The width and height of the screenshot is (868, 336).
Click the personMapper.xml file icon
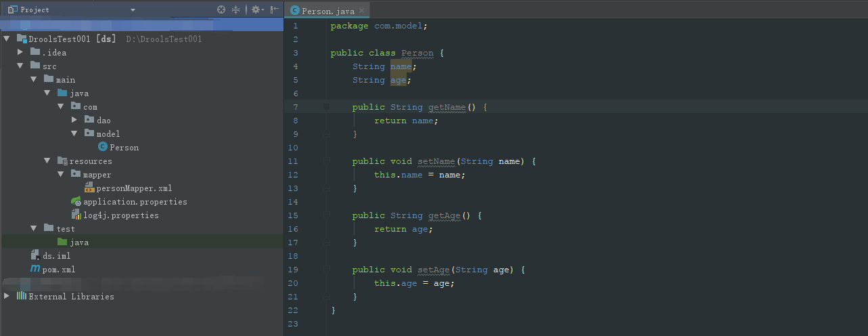pos(89,188)
